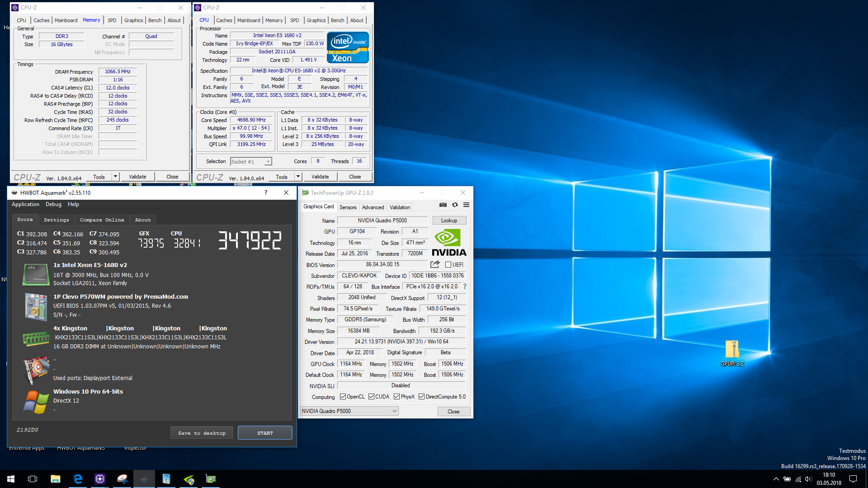Screen dimensions: 868x488
Task: Refresh GPU-Z data with the refresh icon
Action: click(x=455, y=205)
